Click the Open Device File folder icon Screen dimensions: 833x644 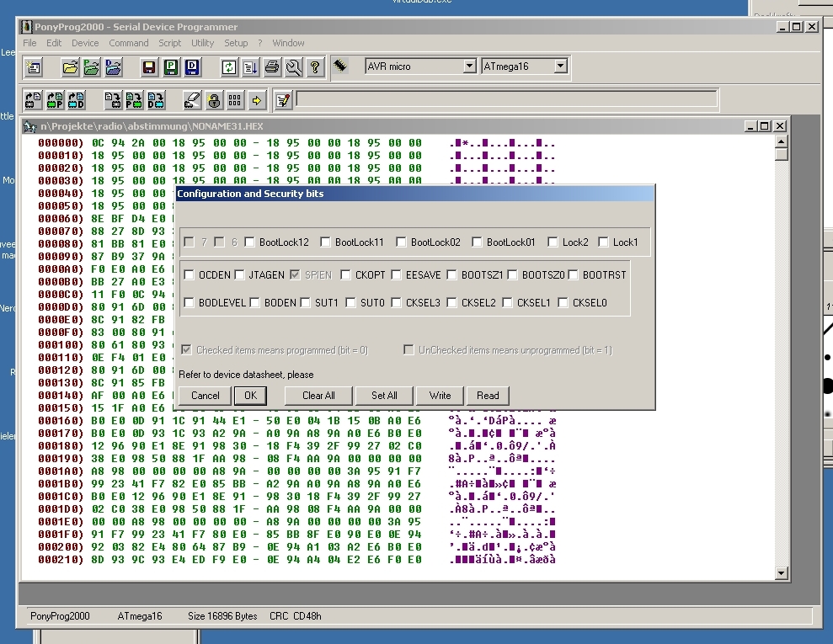[x=70, y=67]
